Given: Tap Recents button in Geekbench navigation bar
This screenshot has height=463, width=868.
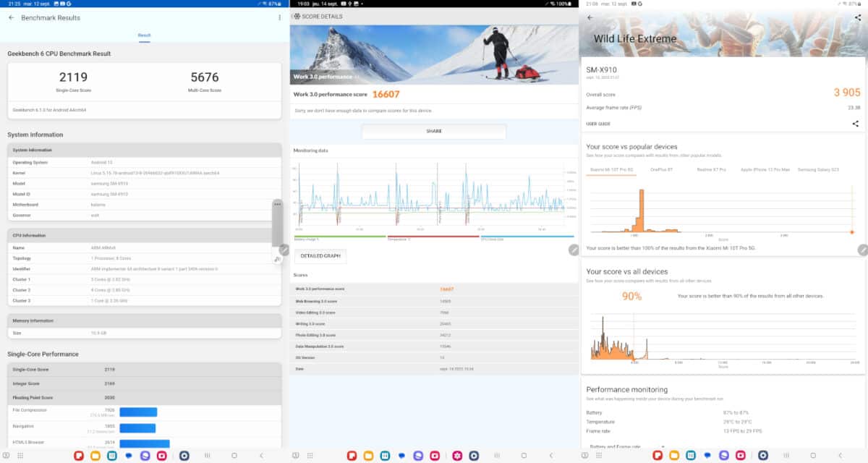Looking at the screenshot, I should pyautogui.click(x=207, y=456).
